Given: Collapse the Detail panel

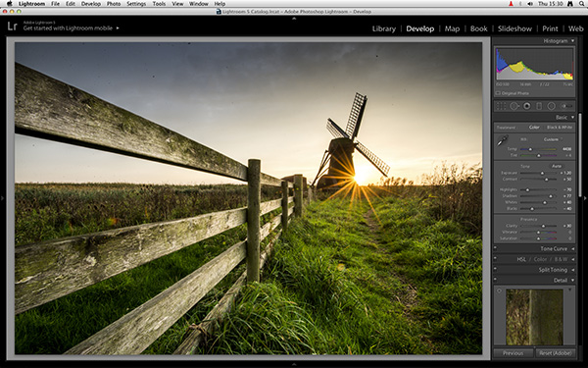Looking at the screenshot, I should tap(572, 280).
